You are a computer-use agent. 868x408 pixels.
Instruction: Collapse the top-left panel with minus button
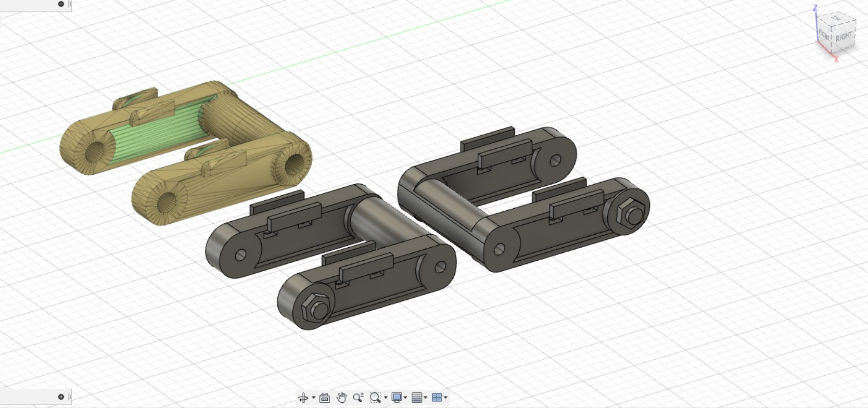pos(61,4)
